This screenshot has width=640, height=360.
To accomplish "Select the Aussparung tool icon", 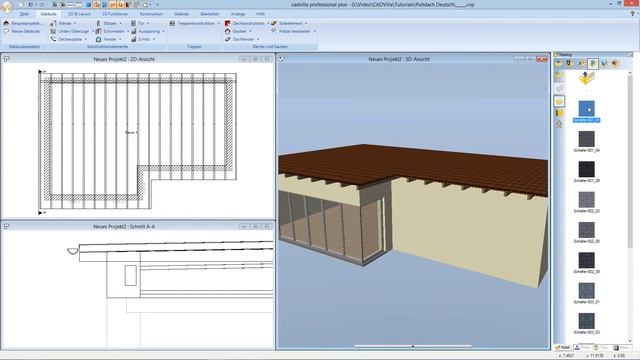I will coord(133,31).
